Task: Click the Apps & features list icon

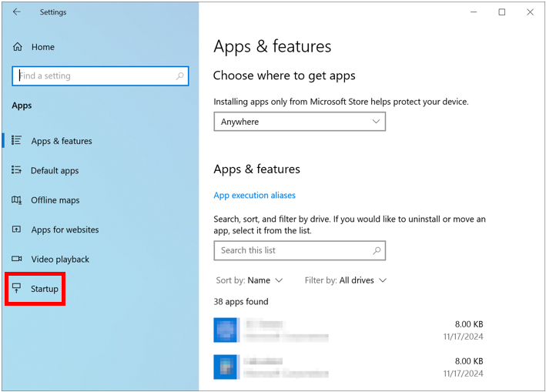Action: click(x=16, y=140)
